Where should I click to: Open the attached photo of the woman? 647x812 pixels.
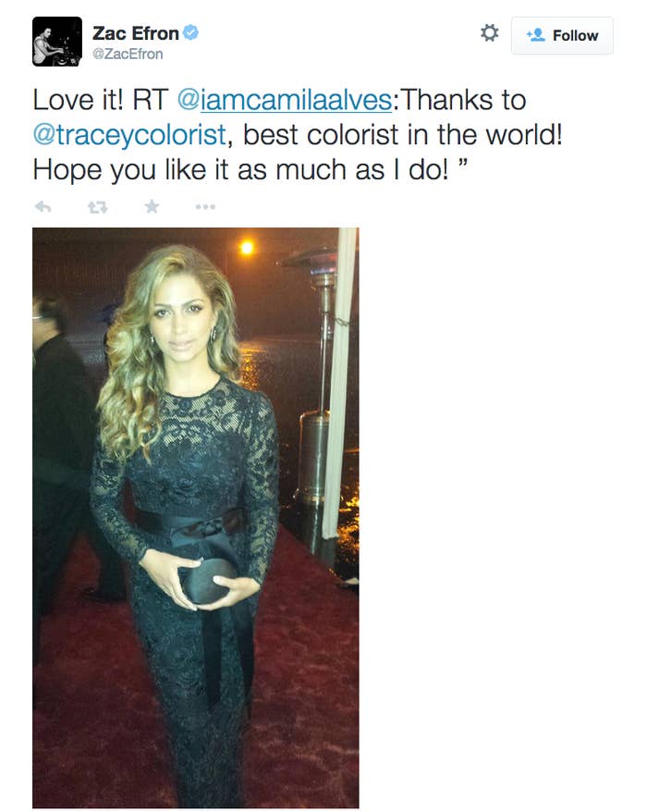coord(196,518)
